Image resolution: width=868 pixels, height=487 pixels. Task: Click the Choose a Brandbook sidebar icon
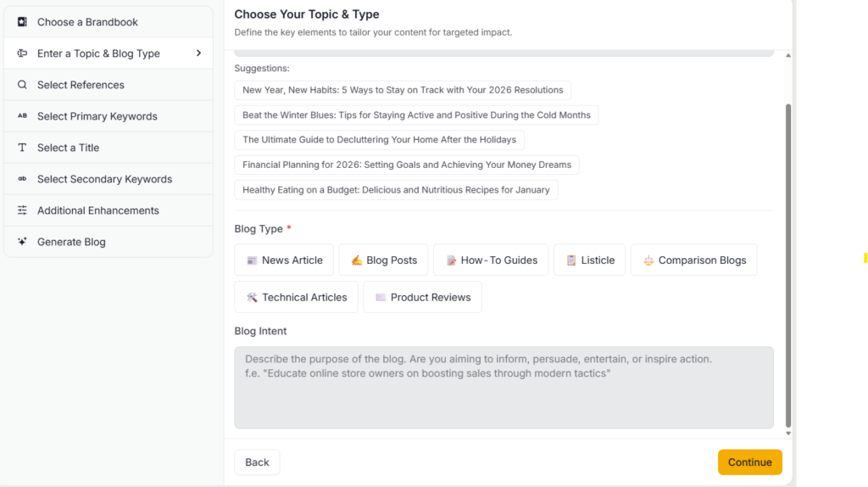[22, 22]
